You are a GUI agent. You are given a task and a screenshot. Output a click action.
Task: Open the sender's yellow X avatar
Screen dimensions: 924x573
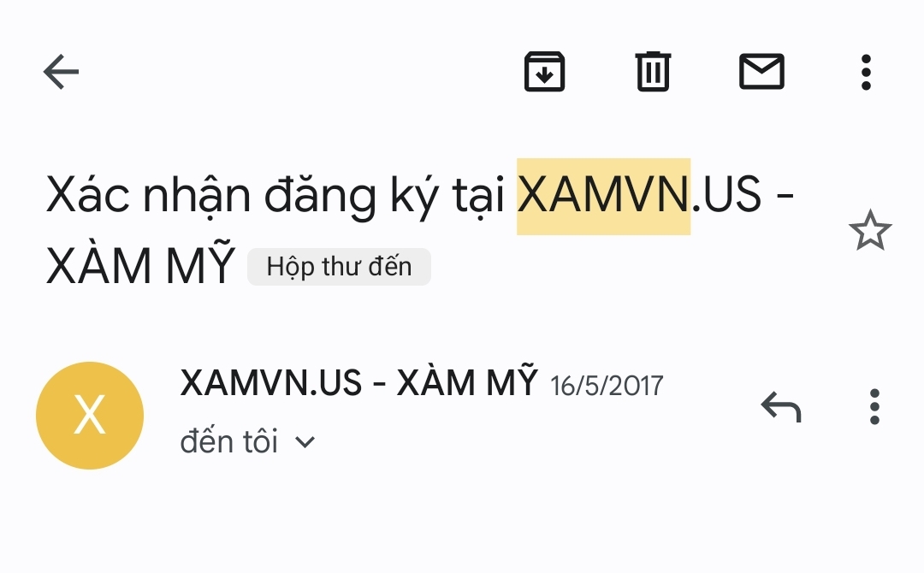[x=90, y=415]
